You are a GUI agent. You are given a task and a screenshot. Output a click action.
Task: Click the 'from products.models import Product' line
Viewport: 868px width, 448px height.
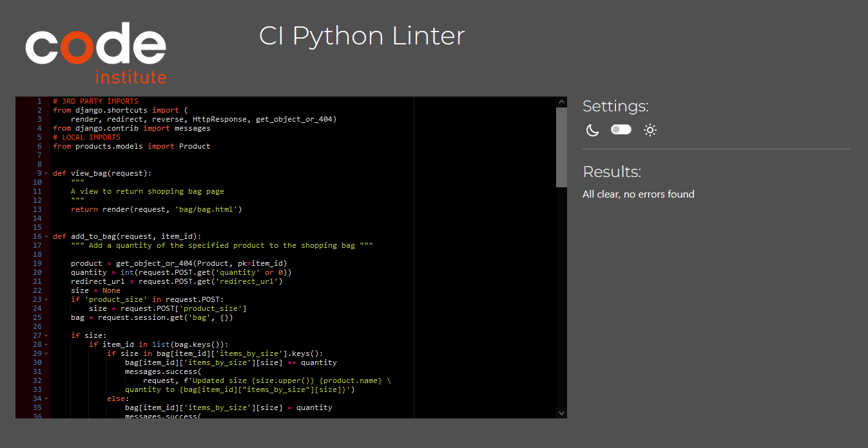(131, 146)
